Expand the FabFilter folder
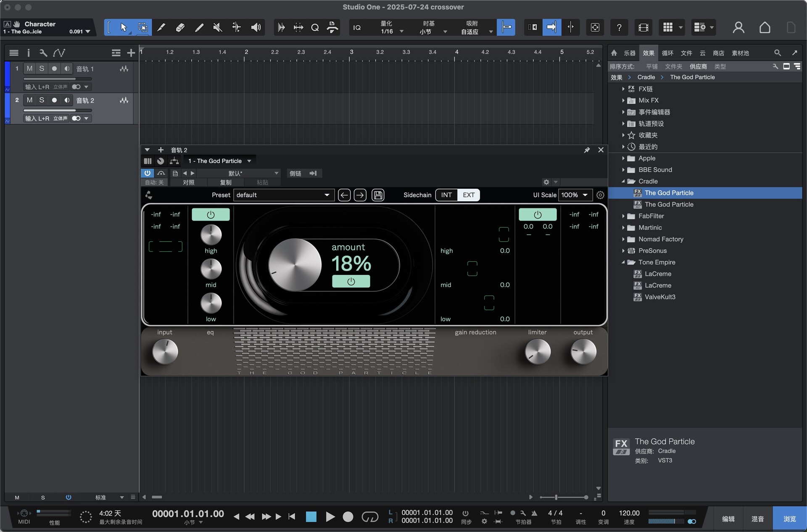The width and height of the screenshot is (807, 532). point(623,216)
